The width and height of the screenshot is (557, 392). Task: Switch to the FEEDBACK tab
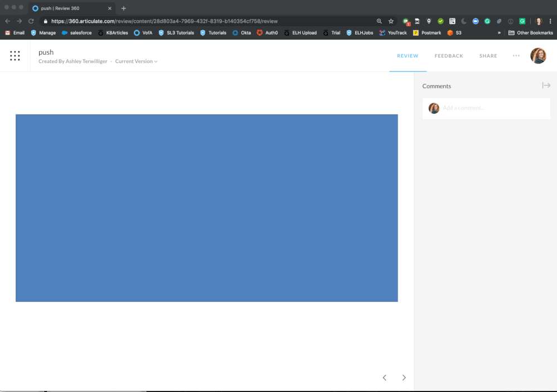(449, 56)
